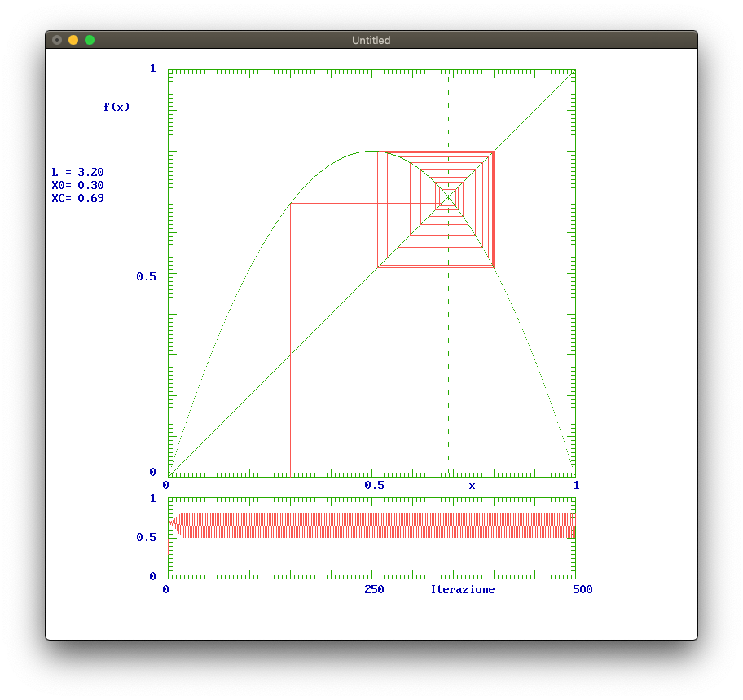
Task: Click the "0.5" label on the main plot's x-axis
Action: (x=374, y=485)
